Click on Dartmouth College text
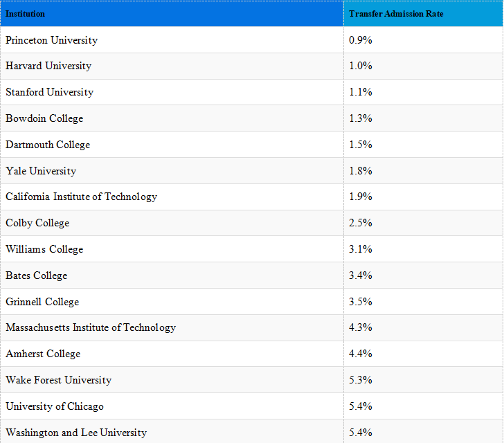This screenshot has height=443, width=504. click(x=48, y=145)
